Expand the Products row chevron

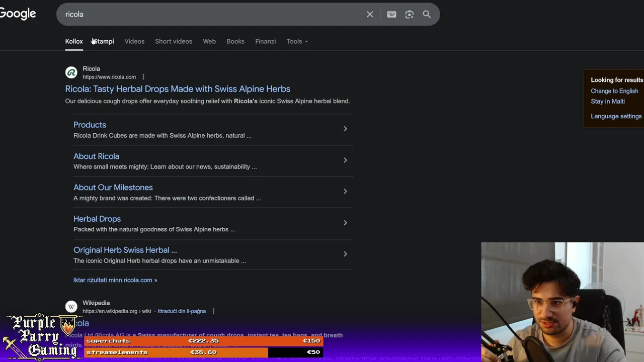click(x=345, y=129)
